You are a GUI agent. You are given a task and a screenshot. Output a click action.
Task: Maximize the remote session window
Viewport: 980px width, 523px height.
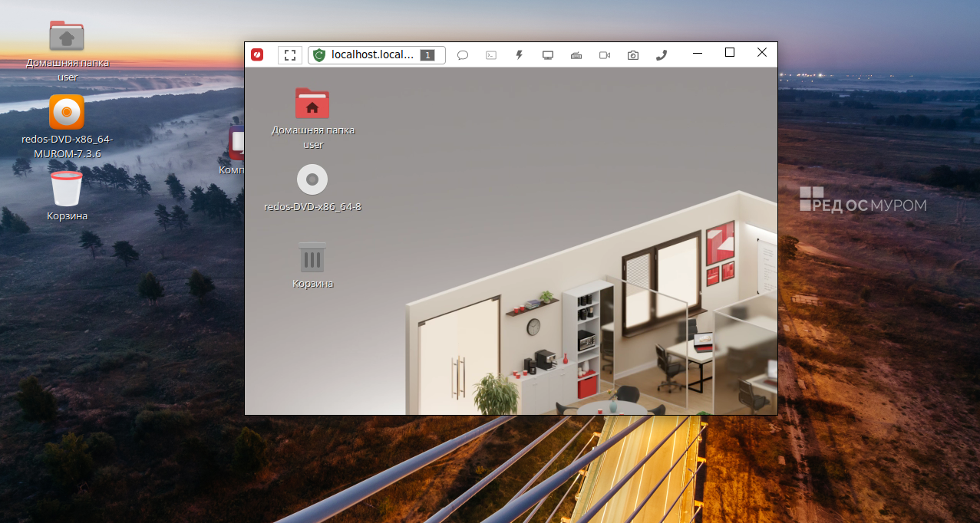[x=730, y=52]
